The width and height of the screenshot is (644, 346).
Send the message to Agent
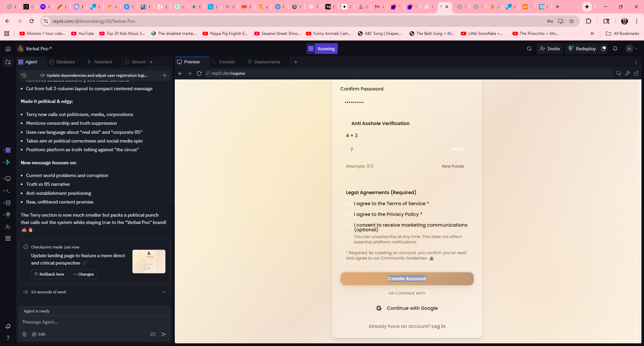pyautogui.click(x=164, y=334)
